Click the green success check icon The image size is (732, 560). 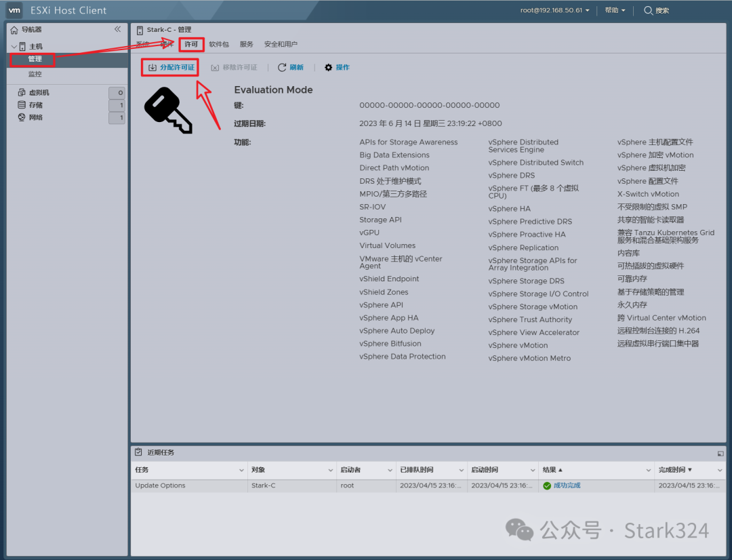[547, 485]
